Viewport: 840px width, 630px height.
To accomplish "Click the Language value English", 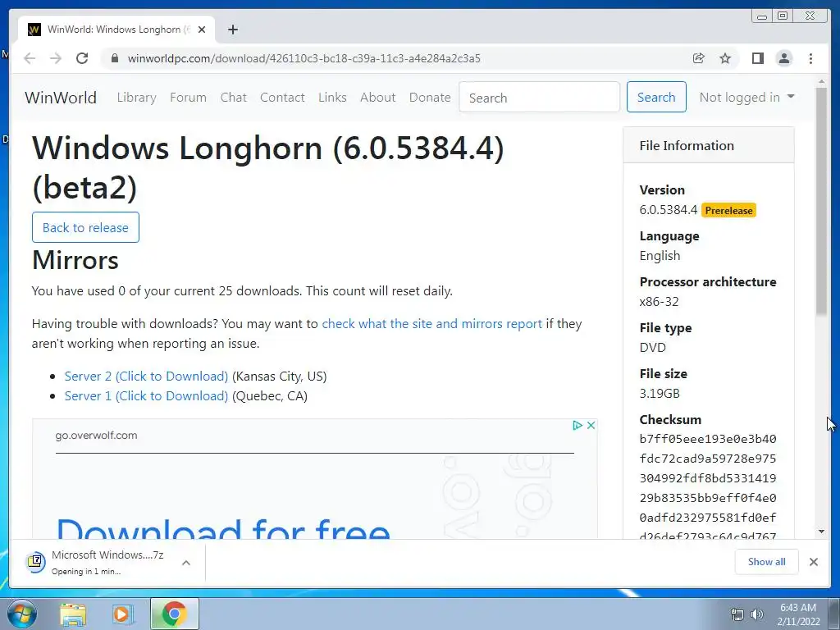I will [x=660, y=256].
